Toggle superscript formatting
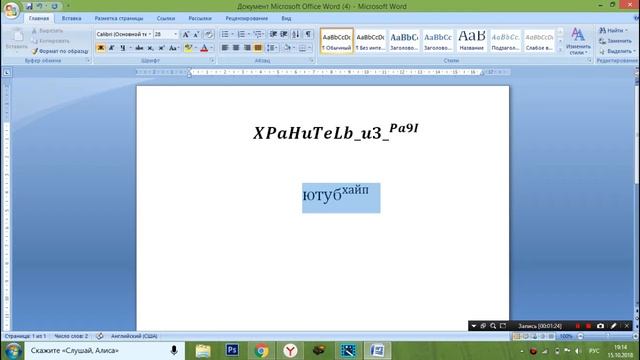The width and height of the screenshot is (640, 360). pyautogui.click(x=162, y=48)
